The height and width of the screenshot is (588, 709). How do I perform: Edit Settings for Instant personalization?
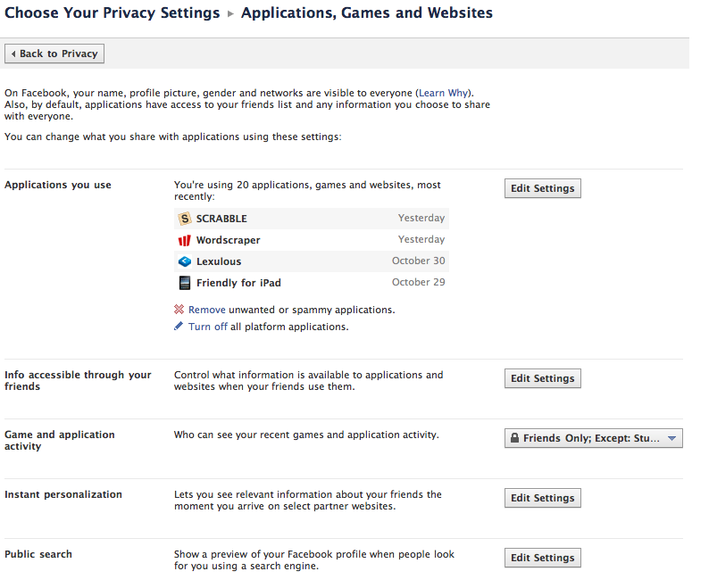point(542,498)
